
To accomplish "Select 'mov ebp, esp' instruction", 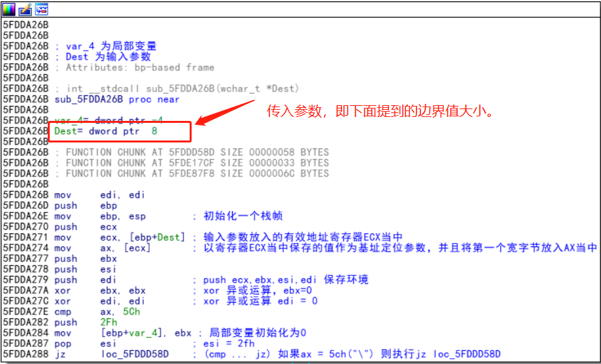I will [x=100, y=216].
